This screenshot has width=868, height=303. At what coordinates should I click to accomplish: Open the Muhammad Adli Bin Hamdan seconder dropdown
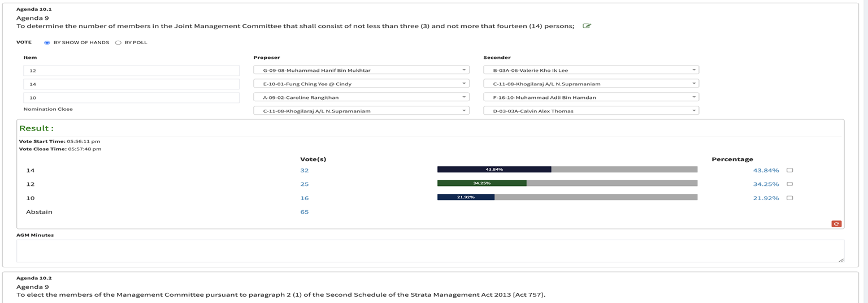pyautogui.click(x=591, y=97)
